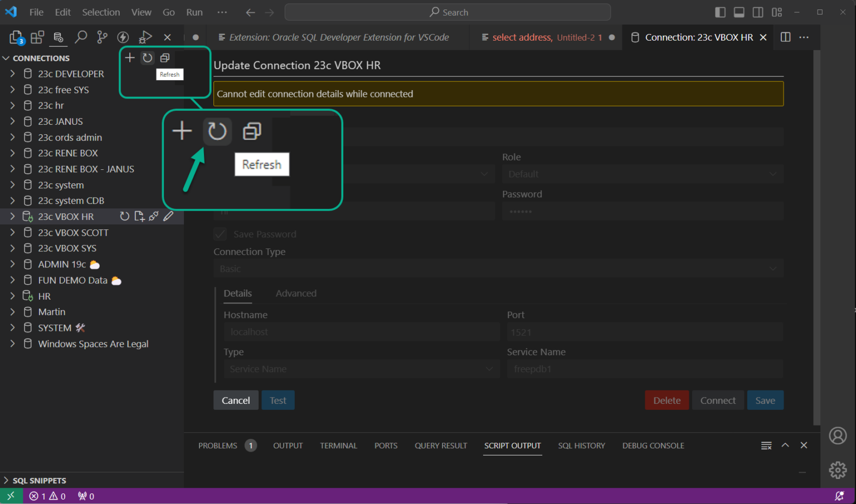This screenshot has height=504, width=856.
Task: Open the Connection Type dropdown
Action: coord(498,268)
